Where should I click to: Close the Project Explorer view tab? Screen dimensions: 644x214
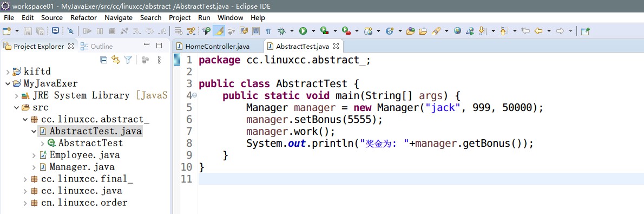click(x=71, y=46)
